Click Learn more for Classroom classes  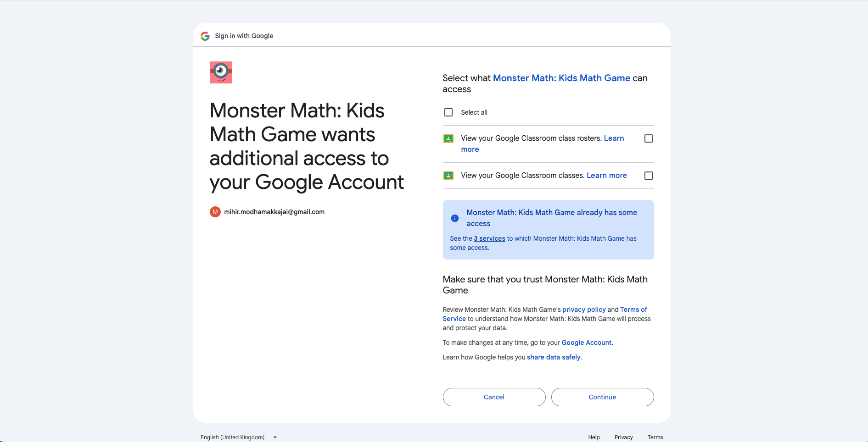(x=606, y=176)
